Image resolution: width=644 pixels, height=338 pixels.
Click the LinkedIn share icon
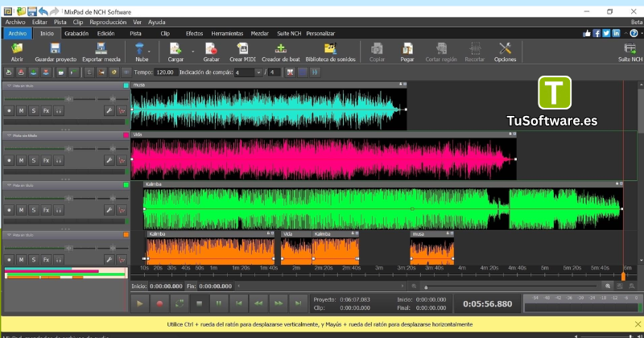tap(616, 33)
